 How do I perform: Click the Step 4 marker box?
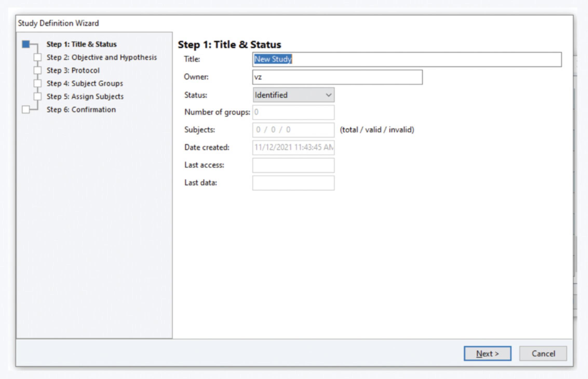pyautogui.click(x=38, y=83)
